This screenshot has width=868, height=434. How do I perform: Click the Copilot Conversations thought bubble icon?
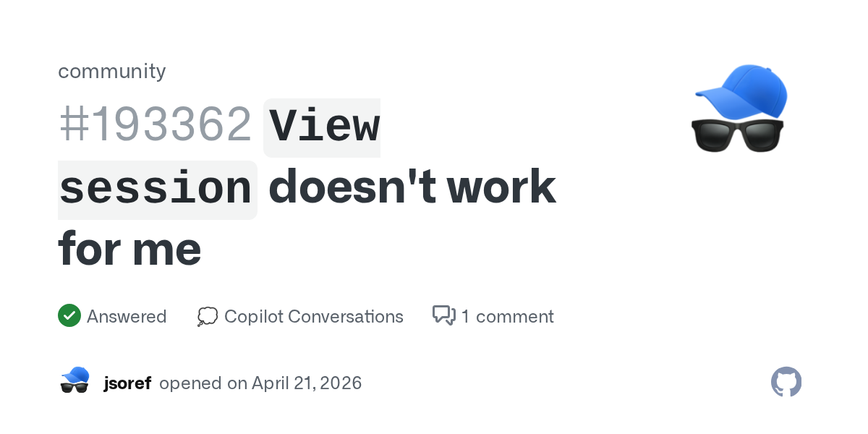coord(207,317)
